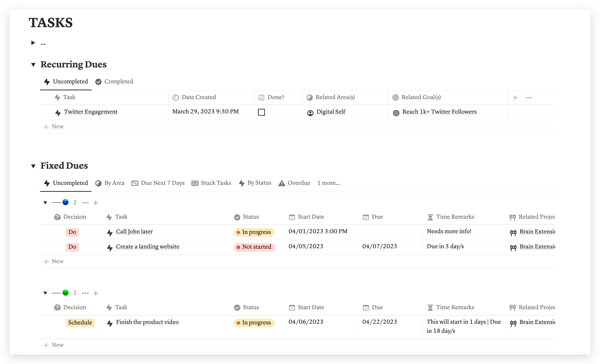600x364 pixels.
Task: Show hidden views via 1 more...
Action: tap(328, 183)
